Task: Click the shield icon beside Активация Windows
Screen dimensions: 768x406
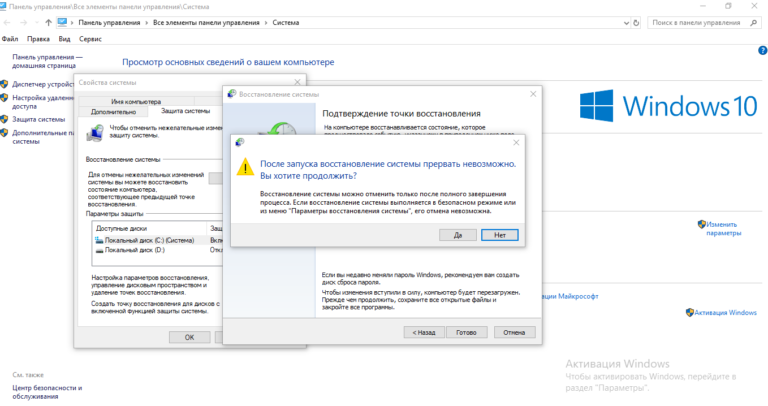Action: [x=690, y=312]
